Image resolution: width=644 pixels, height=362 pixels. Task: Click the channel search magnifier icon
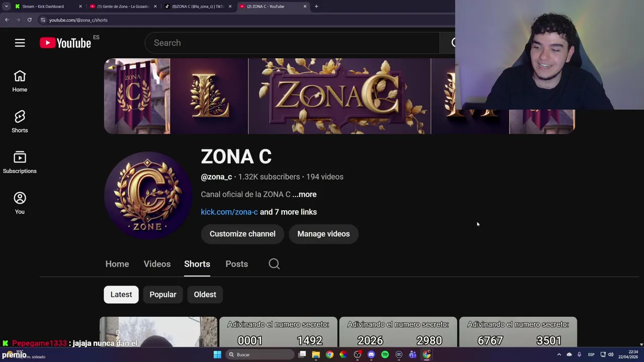coord(274,264)
